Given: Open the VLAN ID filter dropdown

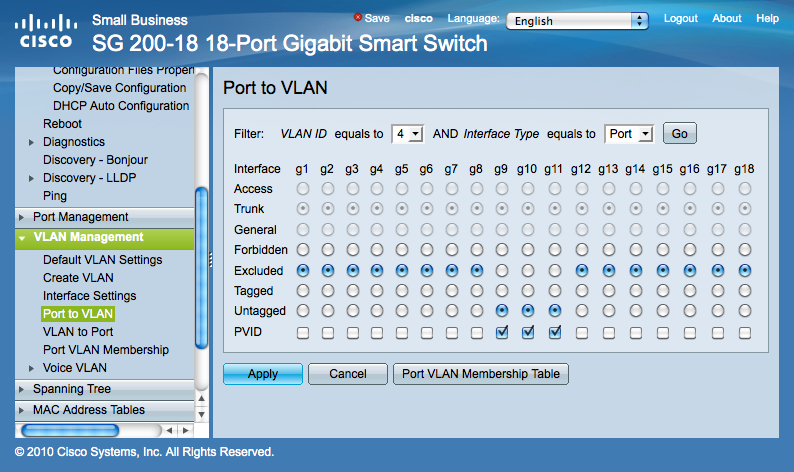Looking at the screenshot, I should 408,134.
